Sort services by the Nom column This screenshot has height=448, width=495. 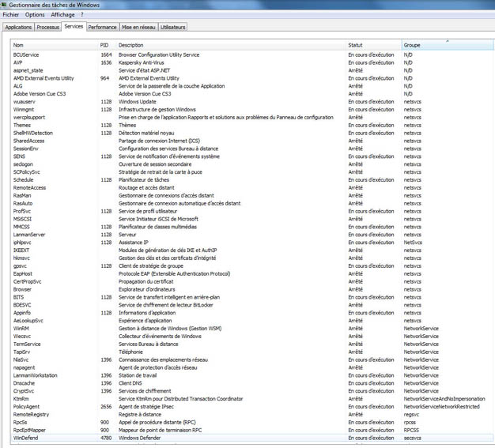pyautogui.click(x=55, y=45)
